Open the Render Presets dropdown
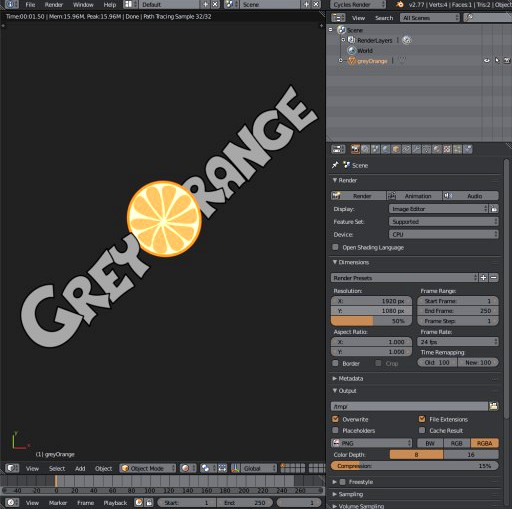 (x=404, y=278)
